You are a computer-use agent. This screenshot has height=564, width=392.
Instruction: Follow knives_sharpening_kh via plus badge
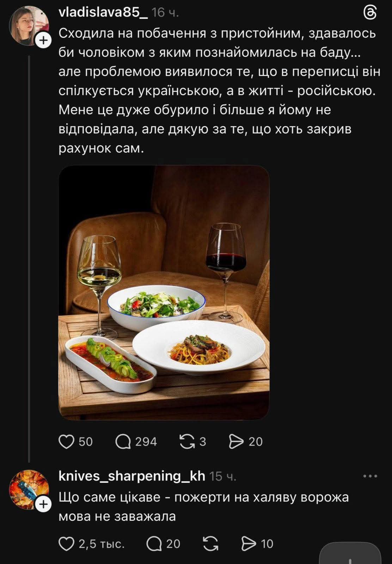point(43,504)
